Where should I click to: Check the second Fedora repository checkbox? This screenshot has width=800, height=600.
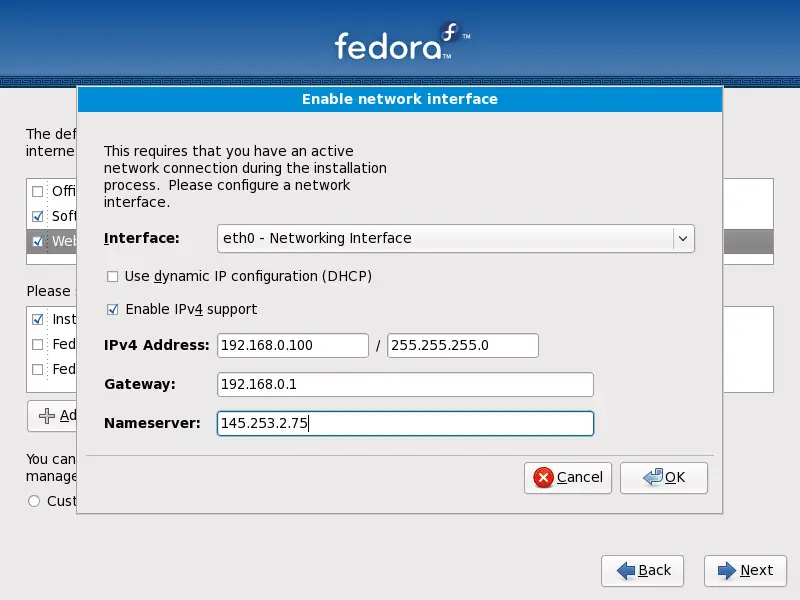(37, 369)
